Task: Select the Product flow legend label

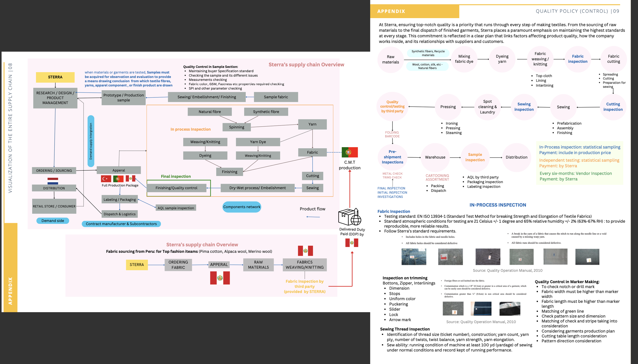Action: 312,209
